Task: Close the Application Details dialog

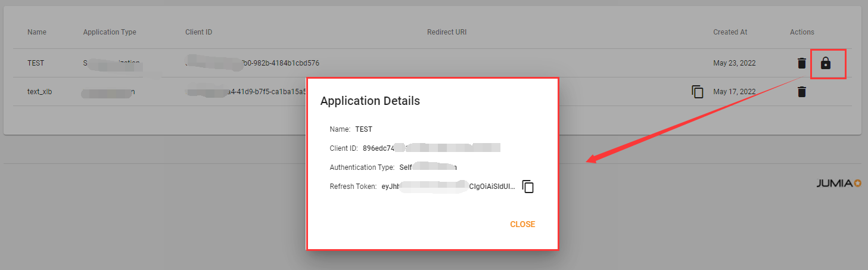Action: tap(522, 224)
